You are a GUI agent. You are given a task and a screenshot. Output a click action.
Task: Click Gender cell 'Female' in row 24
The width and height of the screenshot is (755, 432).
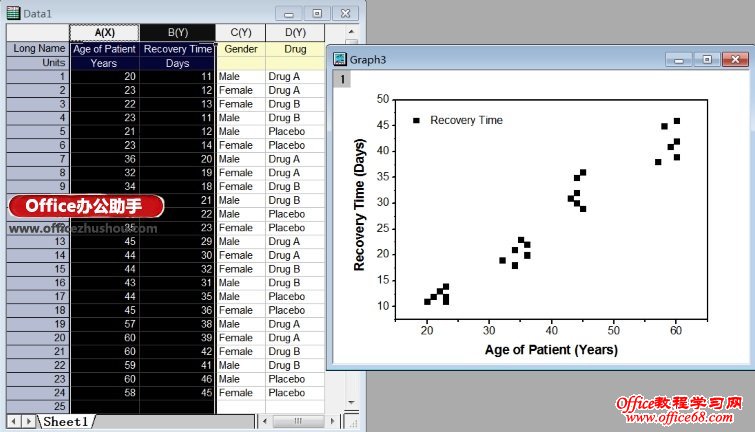coord(241,393)
